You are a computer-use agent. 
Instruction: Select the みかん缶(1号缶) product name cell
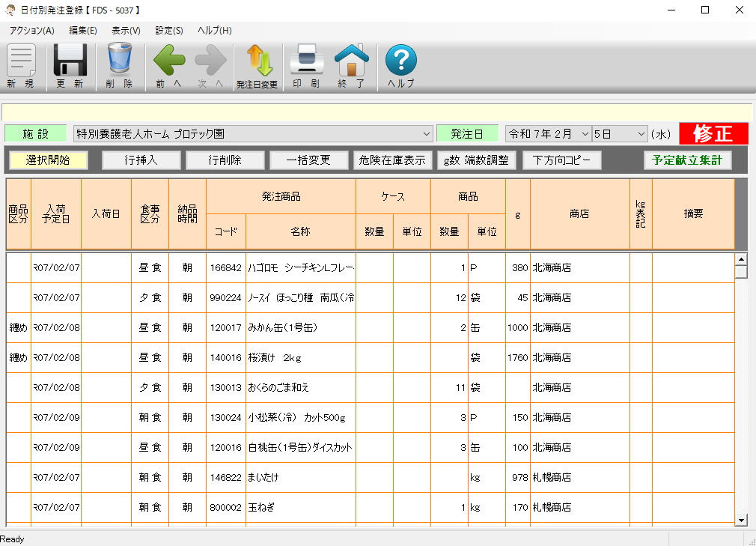click(300, 328)
